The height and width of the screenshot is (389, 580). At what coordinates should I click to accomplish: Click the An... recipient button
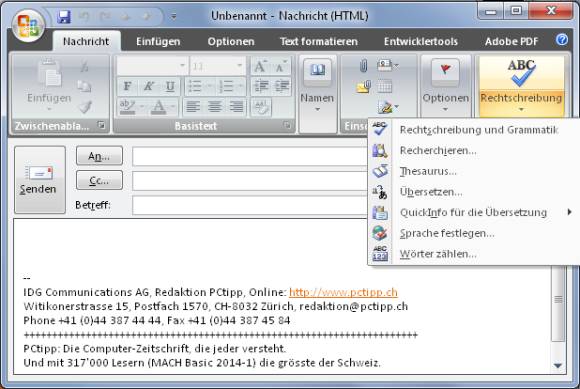pos(99,156)
